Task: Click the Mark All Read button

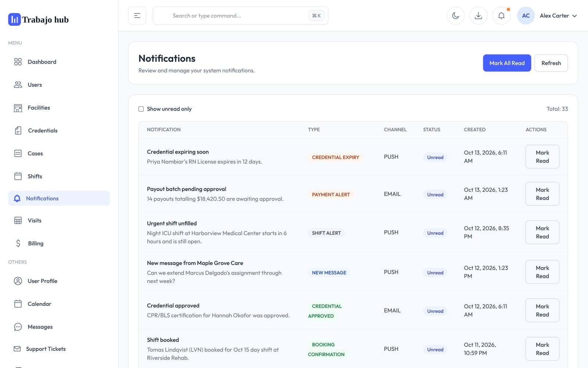Action: (507, 63)
